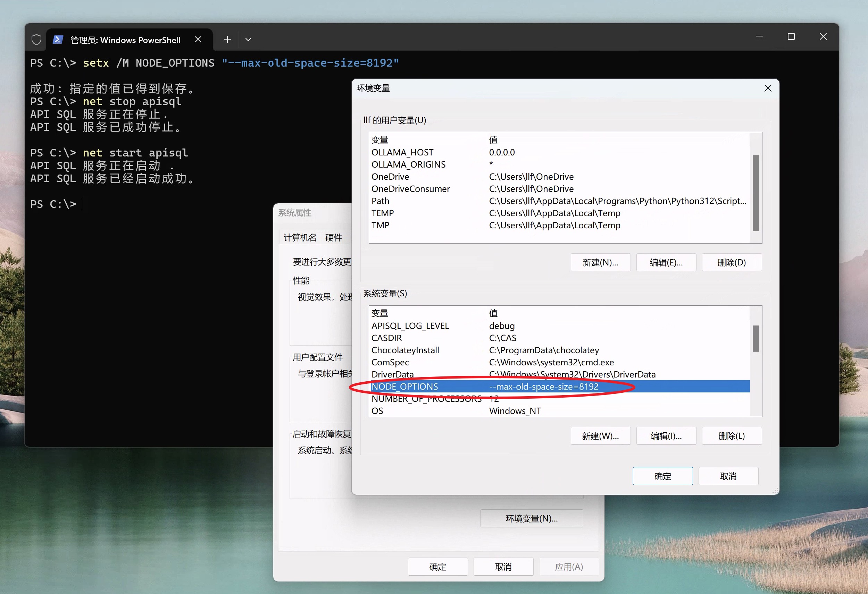
Task: Click 编辑(I) to edit the system variable
Action: tap(666, 436)
